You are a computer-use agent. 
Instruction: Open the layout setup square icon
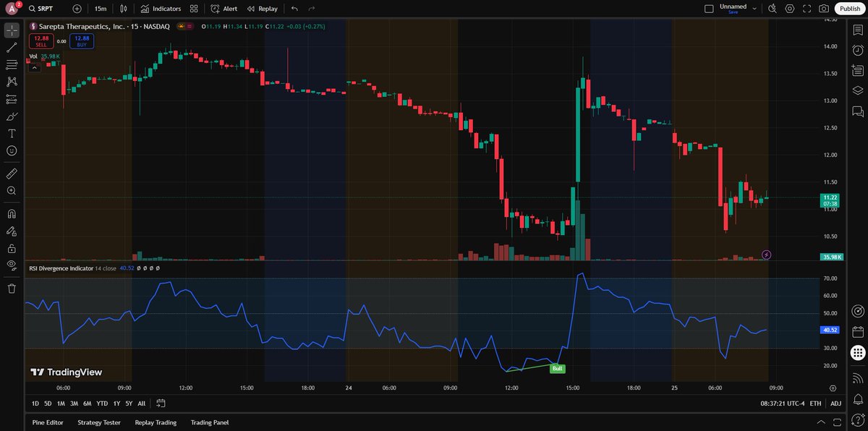[x=708, y=9]
